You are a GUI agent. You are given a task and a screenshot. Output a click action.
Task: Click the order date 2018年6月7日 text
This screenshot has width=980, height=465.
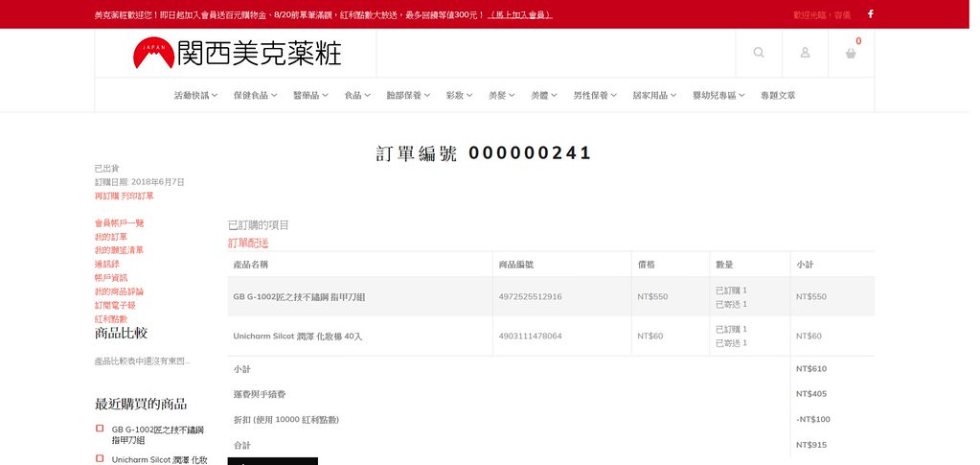157,182
